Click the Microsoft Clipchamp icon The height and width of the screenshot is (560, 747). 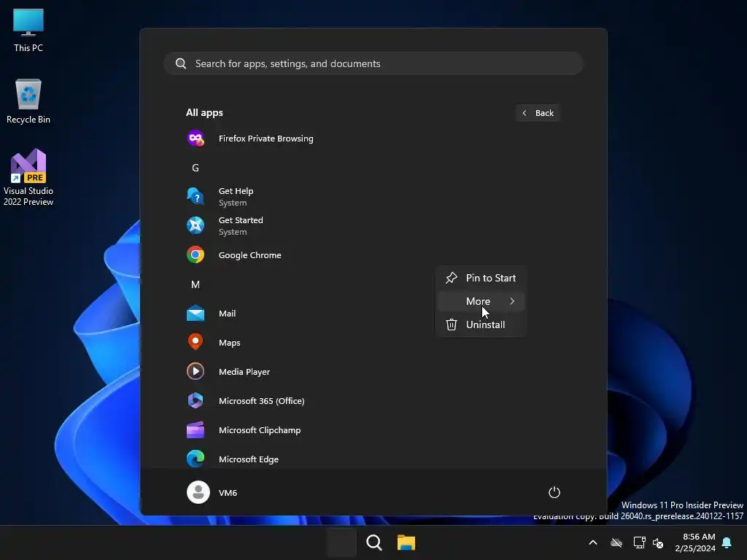[196, 430]
